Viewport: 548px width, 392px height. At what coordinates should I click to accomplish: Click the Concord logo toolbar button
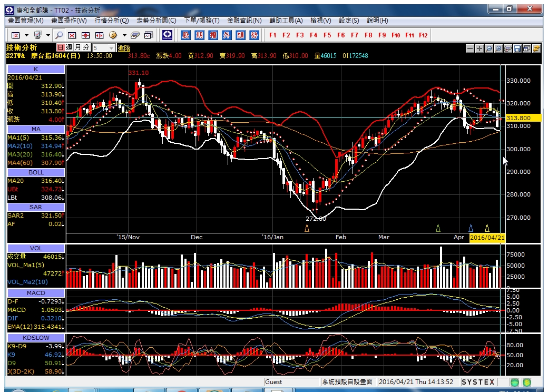coord(168,35)
